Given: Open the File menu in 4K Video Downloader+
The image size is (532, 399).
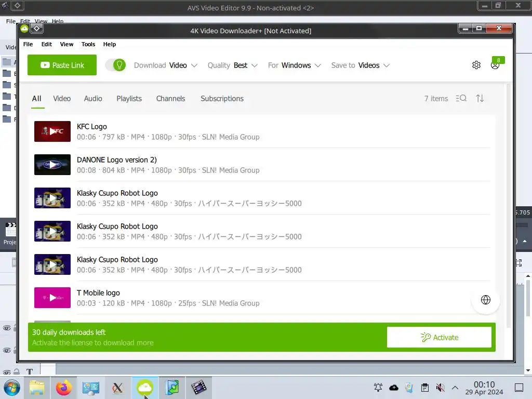Looking at the screenshot, I should 28,44.
